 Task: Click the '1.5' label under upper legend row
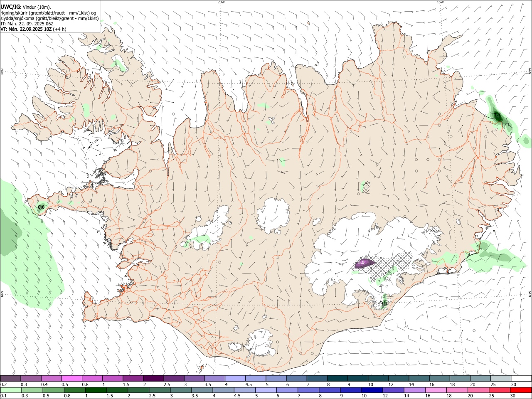coord(126,384)
